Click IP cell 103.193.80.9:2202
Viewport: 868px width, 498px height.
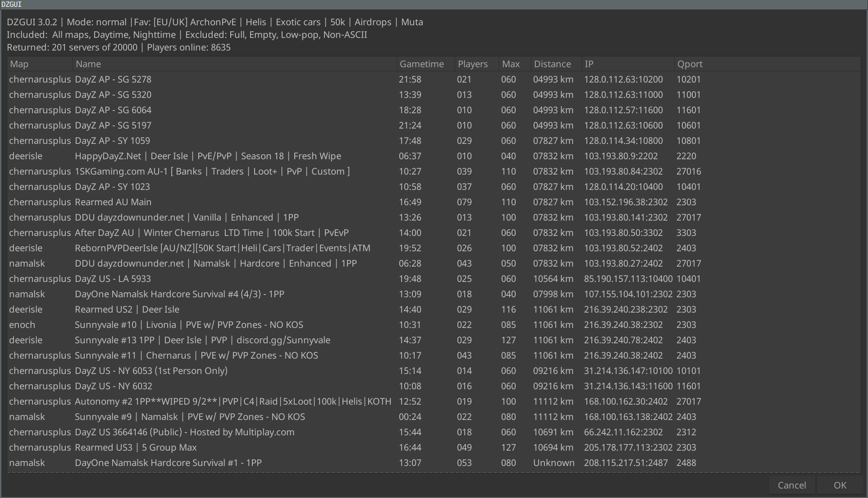point(621,156)
